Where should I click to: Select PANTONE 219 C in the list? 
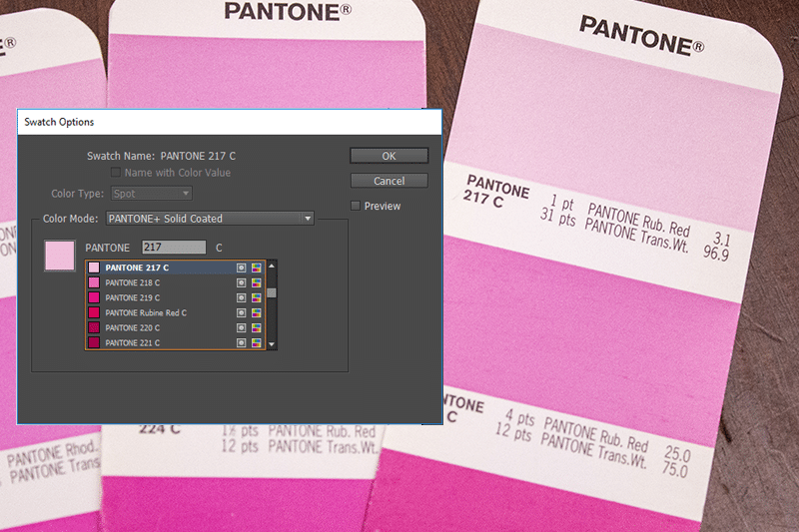[x=175, y=297]
